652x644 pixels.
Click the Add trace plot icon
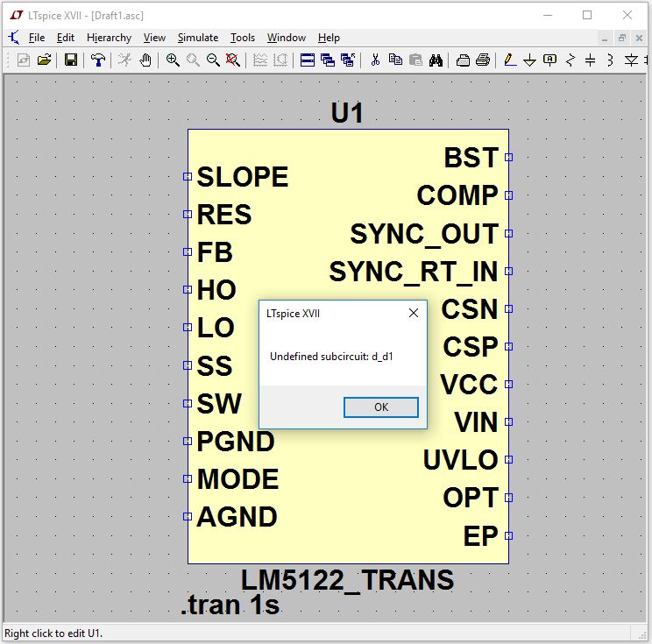(280, 60)
